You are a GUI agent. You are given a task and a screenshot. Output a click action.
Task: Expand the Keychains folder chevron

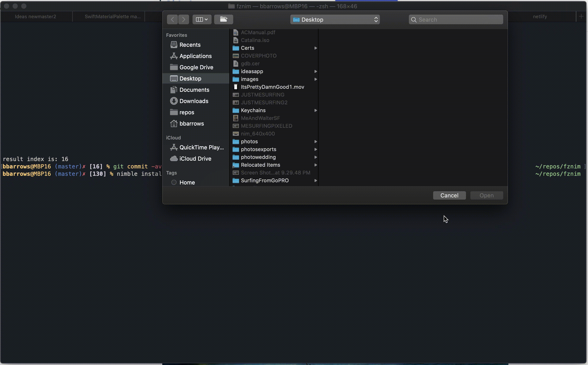tap(315, 110)
